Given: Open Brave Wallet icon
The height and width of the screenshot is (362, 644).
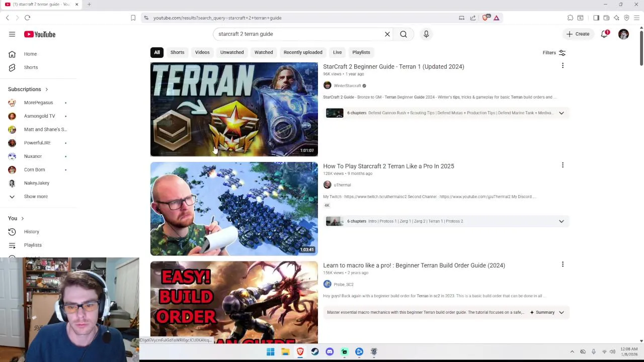Looking at the screenshot, I should pos(606,18).
